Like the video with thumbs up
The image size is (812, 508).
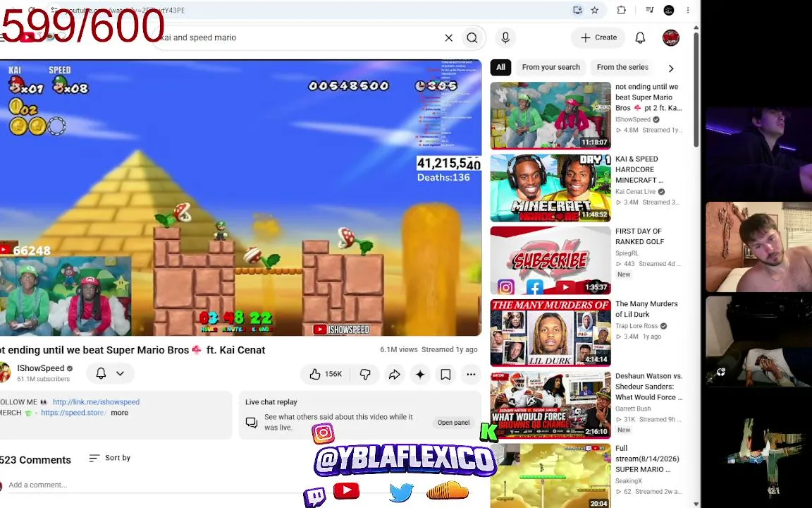tap(326, 374)
